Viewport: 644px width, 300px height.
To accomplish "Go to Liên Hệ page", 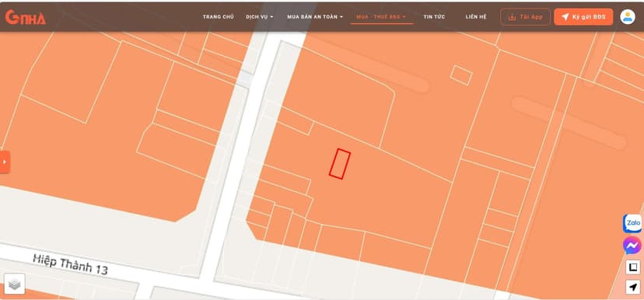I will pyautogui.click(x=476, y=17).
